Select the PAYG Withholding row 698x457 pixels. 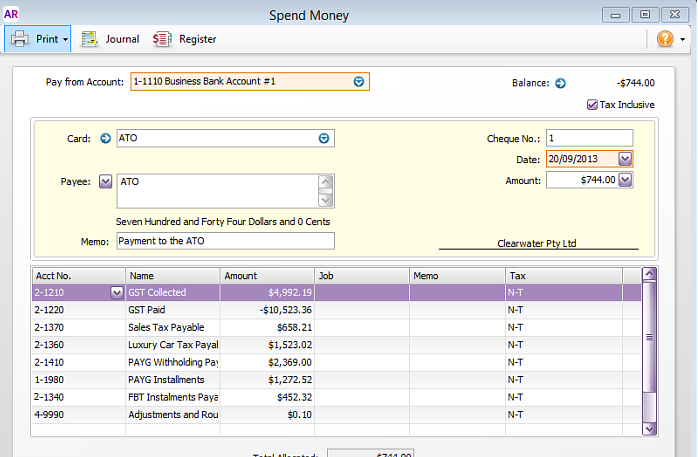337,362
